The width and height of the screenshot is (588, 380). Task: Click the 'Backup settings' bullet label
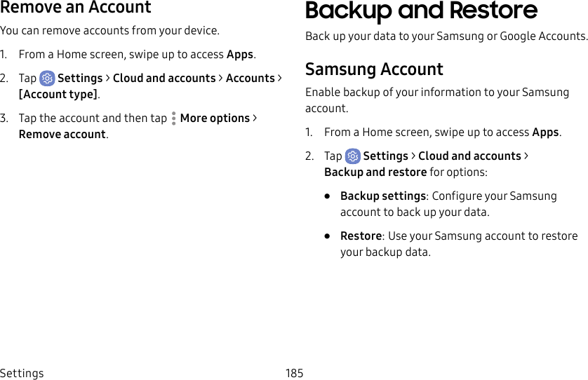382,196
